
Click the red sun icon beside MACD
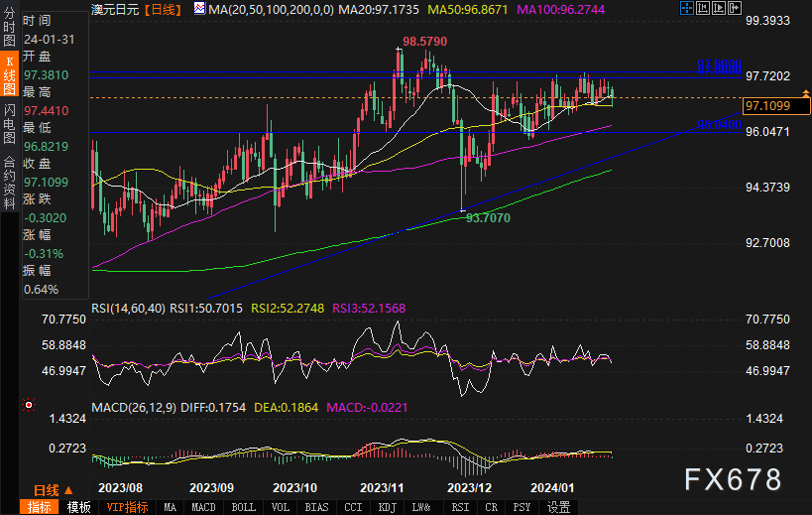pos(27,407)
